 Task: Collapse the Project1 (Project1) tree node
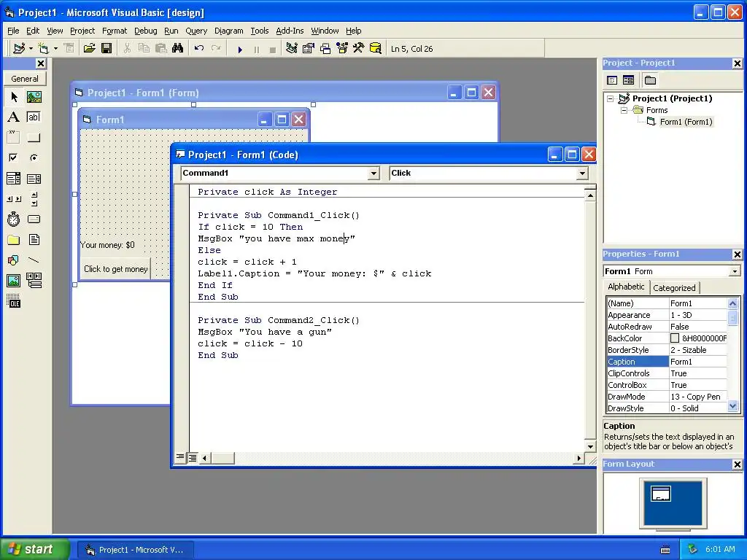pyautogui.click(x=611, y=98)
